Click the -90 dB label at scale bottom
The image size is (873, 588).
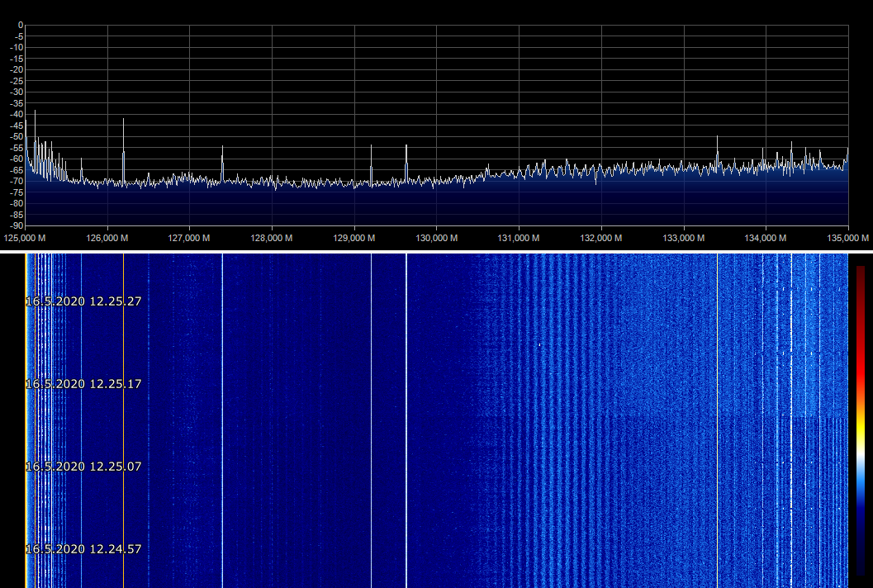[x=16, y=225]
